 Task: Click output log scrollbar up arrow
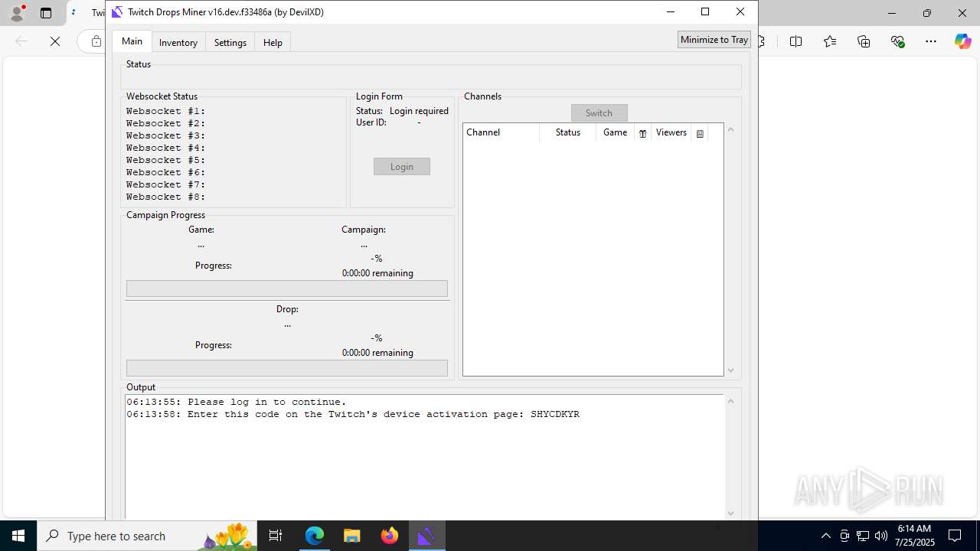pos(730,402)
